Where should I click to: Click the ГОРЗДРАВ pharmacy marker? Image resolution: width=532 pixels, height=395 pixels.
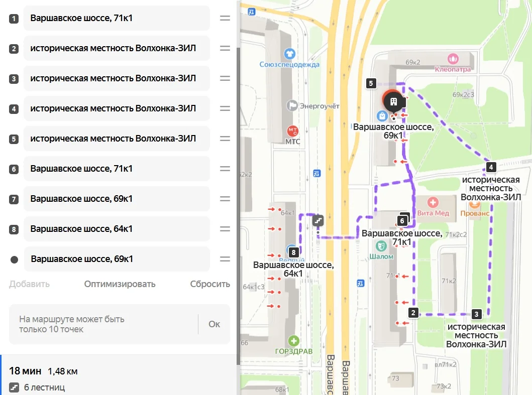click(x=293, y=341)
